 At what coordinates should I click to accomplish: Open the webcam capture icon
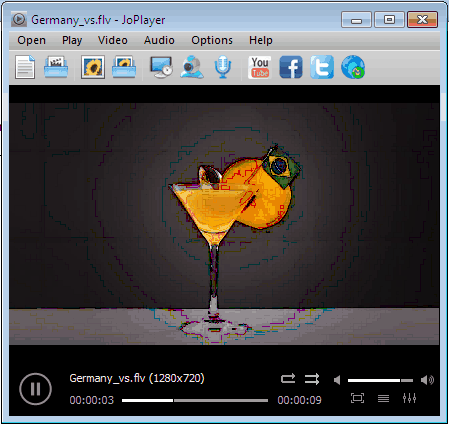click(192, 67)
